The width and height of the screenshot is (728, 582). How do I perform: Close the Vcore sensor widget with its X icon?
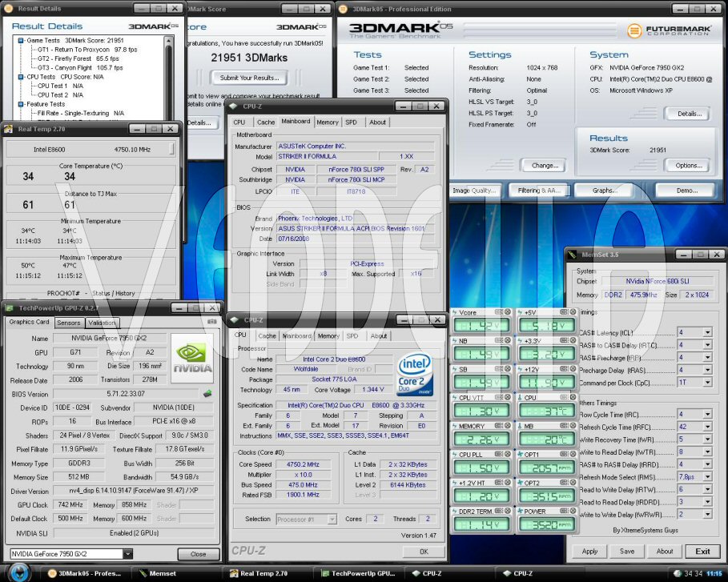[508, 312]
